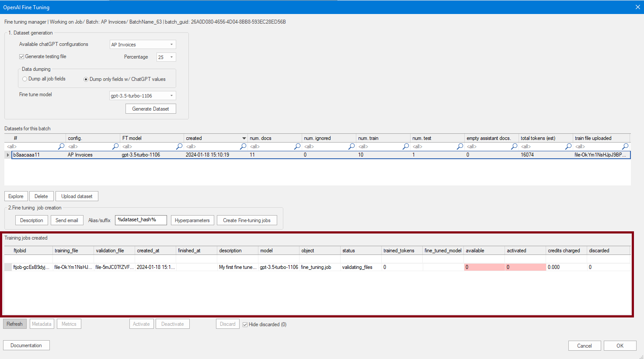Image resolution: width=644 pixels, height=359 pixels.
Task: Click the Alias/suffix input field
Action: tap(141, 220)
